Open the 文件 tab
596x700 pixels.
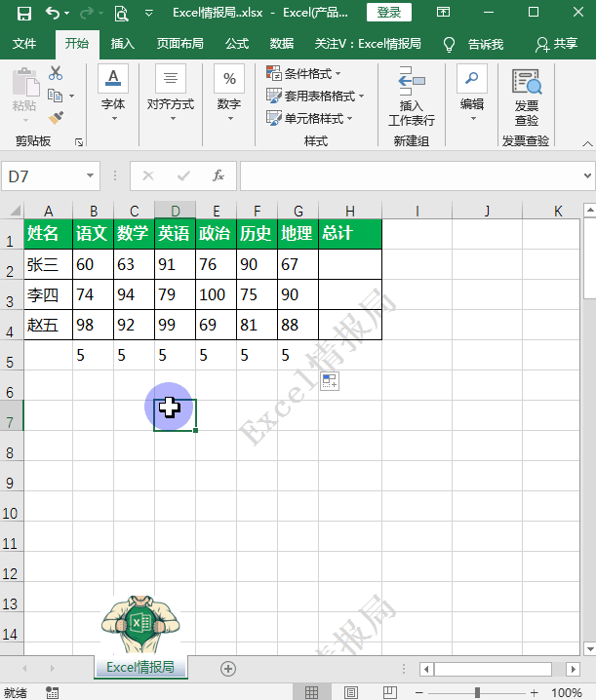pyautogui.click(x=24, y=44)
